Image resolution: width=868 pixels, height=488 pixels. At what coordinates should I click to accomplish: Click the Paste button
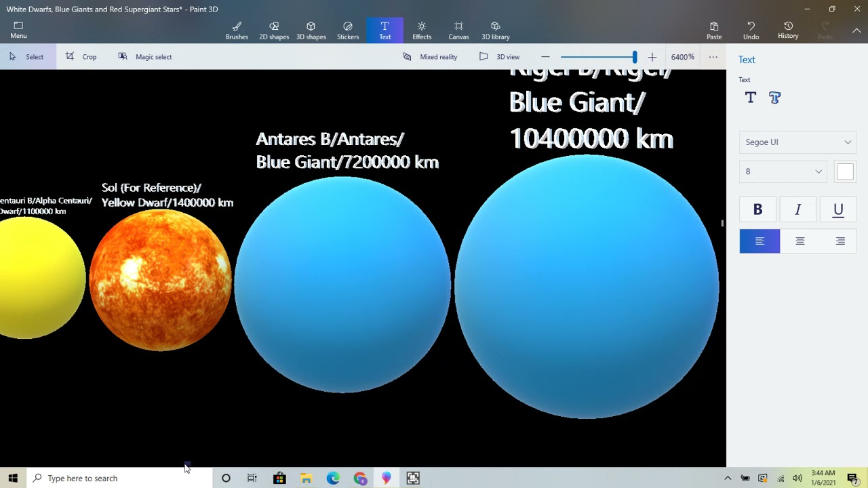[714, 30]
